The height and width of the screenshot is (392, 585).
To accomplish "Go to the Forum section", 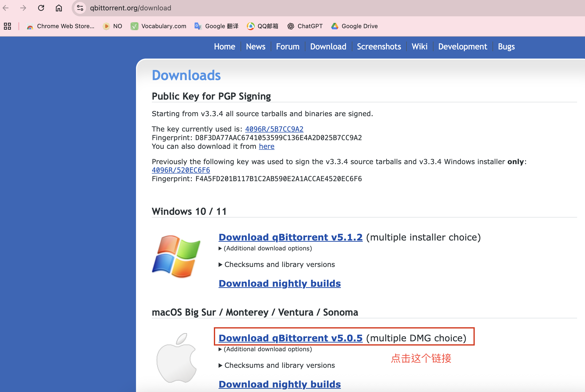I will point(288,46).
